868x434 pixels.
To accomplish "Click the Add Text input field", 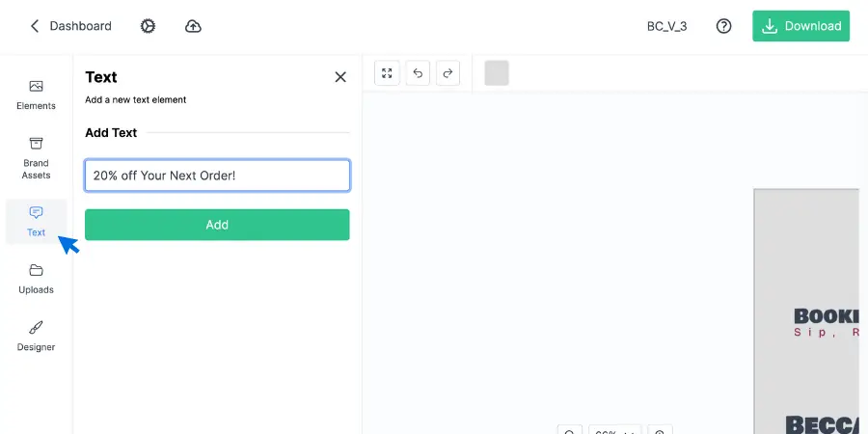I will tap(217, 176).
